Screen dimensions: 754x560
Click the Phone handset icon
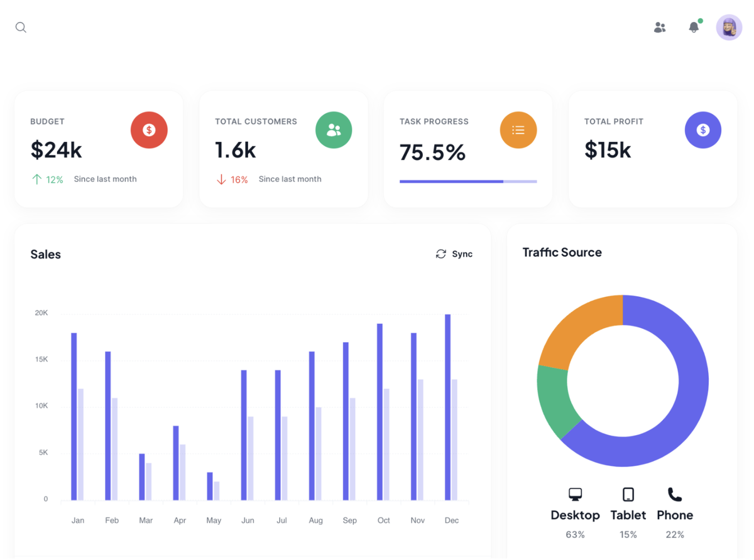(x=675, y=494)
